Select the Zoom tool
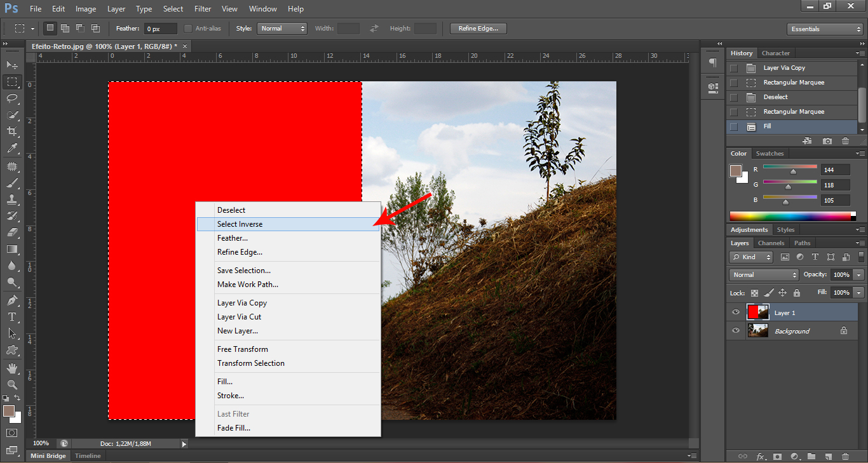The height and width of the screenshot is (463, 868). click(x=12, y=385)
